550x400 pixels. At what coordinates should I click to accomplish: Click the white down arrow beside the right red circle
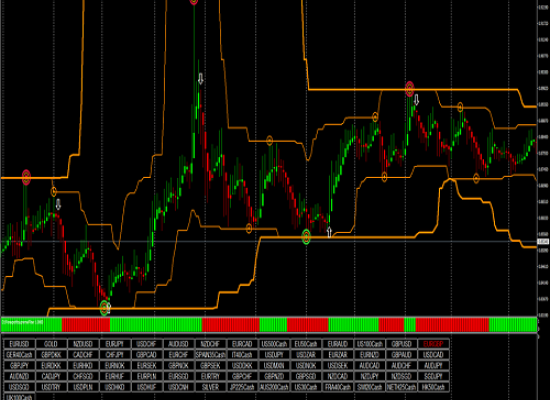click(416, 100)
